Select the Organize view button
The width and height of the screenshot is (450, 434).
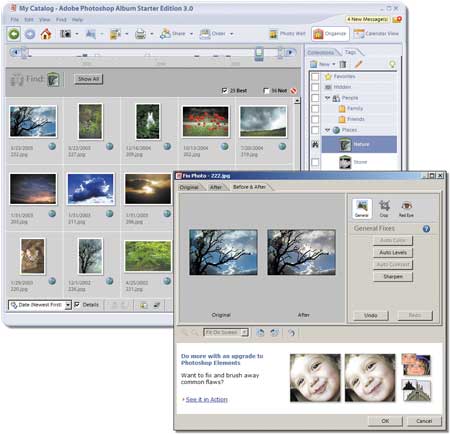tap(330, 34)
